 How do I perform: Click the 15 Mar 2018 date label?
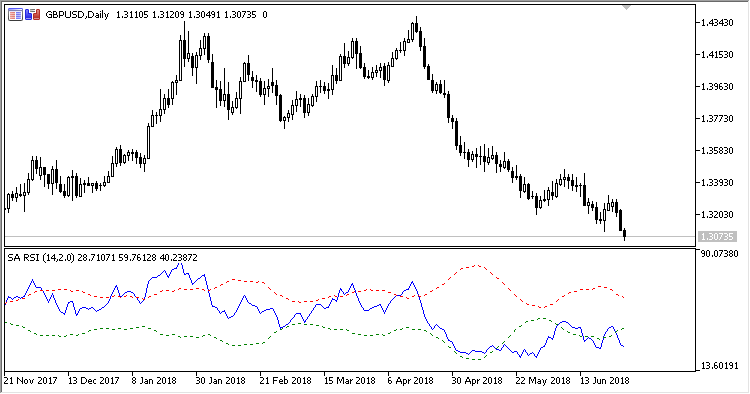tap(349, 381)
